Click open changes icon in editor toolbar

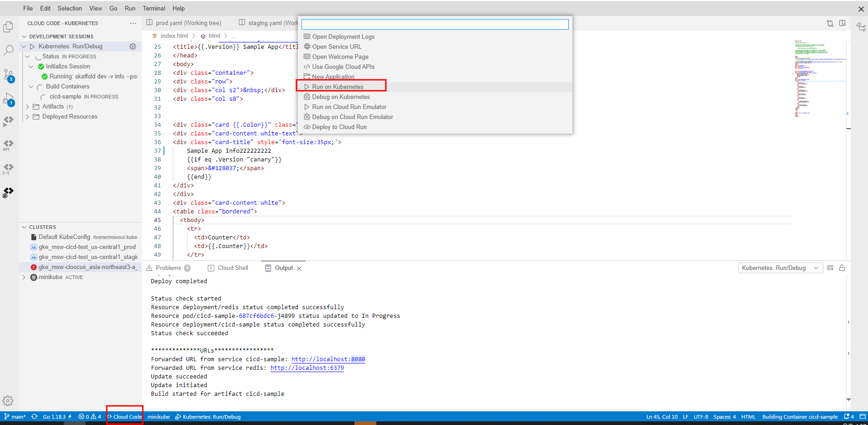tap(830, 23)
